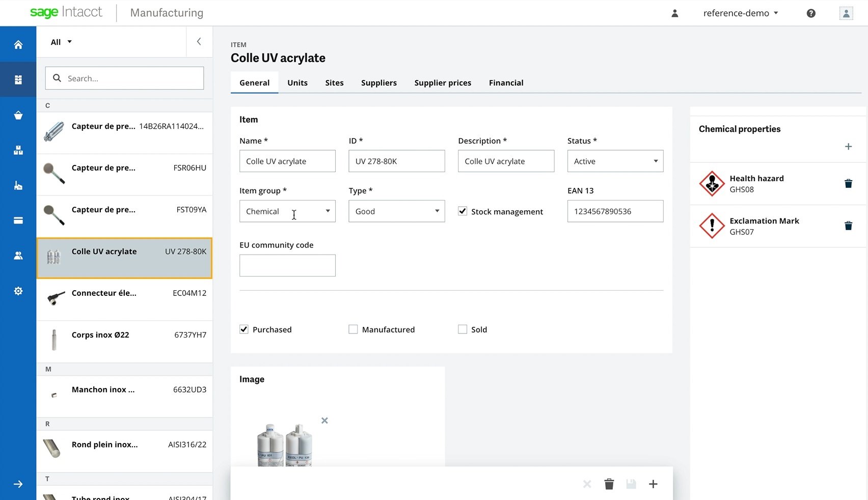868x500 pixels.
Task: Open the All filter dropdown above search
Action: pos(60,42)
